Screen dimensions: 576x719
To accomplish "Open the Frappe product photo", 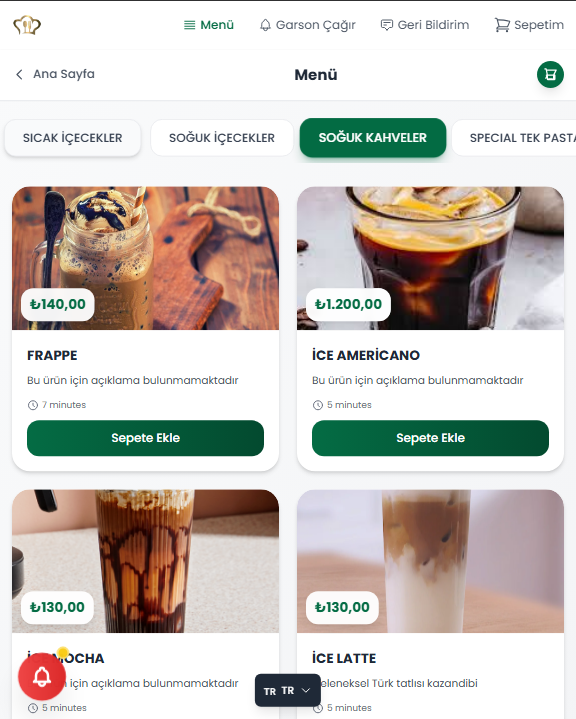I will (x=145, y=258).
